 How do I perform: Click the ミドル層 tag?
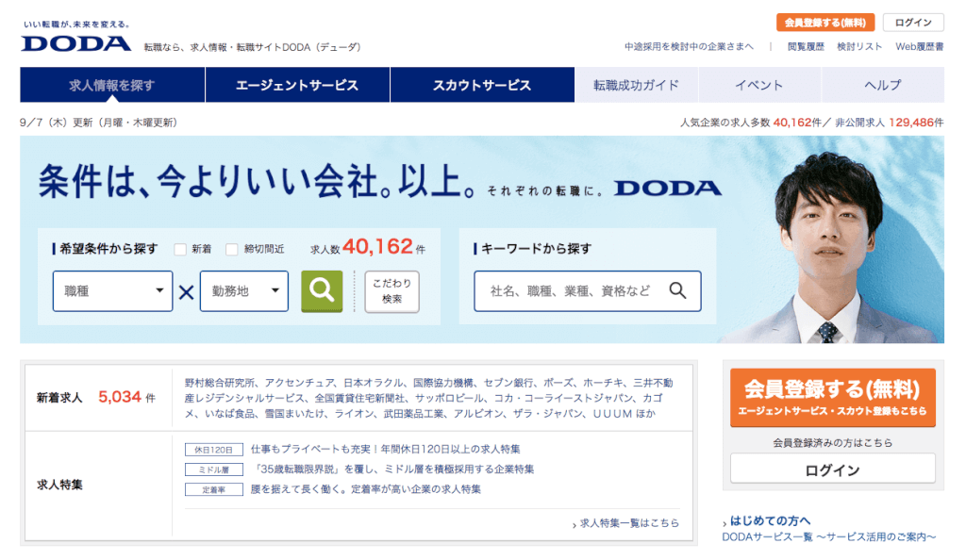click(214, 469)
